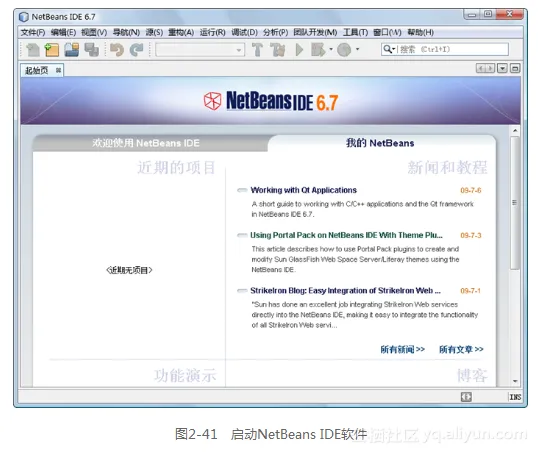Show opened documents list dropdown
The width and height of the screenshot is (538, 454).
coord(502,68)
